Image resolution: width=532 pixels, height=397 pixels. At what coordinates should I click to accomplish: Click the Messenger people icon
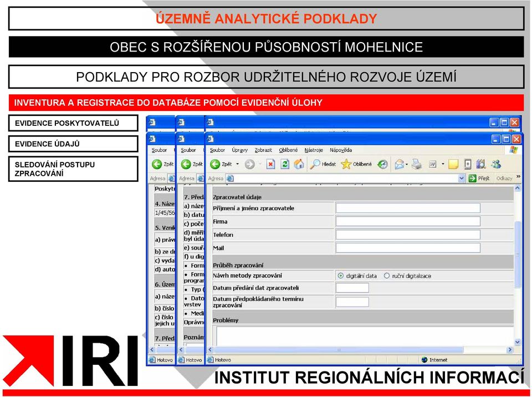[x=495, y=164]
